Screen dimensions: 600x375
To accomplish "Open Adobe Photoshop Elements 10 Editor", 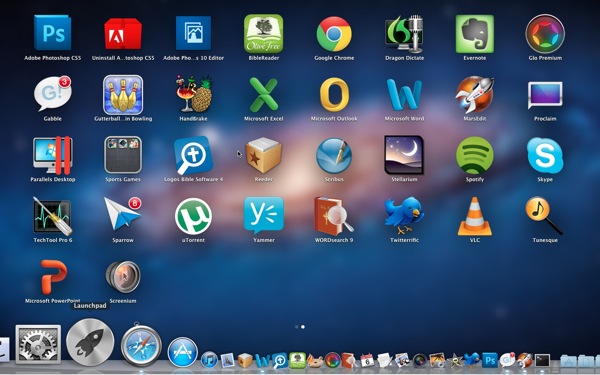I will click(193, 33).
